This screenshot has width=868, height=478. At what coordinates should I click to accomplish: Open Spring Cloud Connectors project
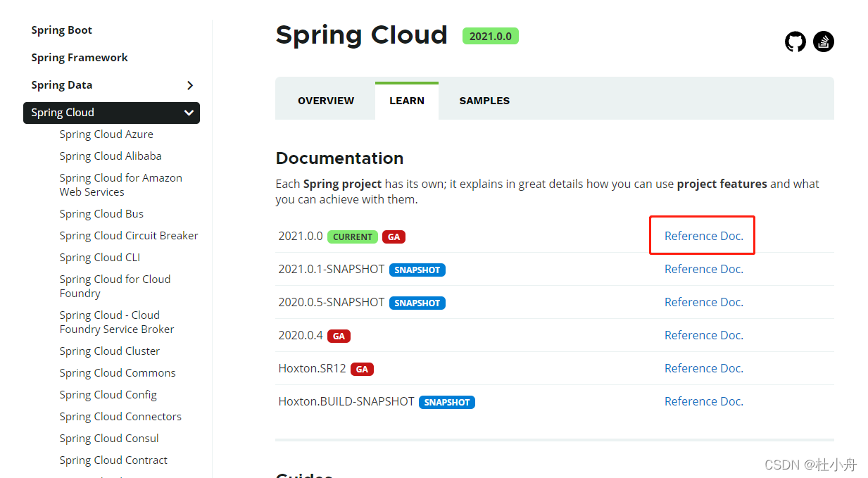pyautogui.click(x=120, y=417)
